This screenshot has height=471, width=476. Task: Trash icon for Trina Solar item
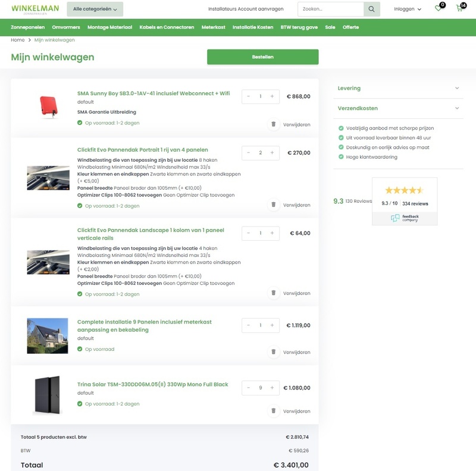pos(274,411)
